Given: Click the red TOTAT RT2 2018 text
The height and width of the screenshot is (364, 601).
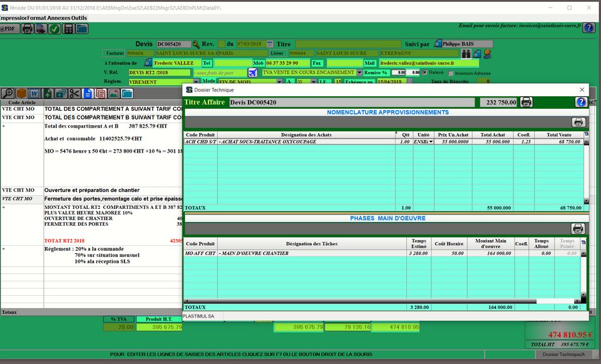Looking at the screenshot, I should pyautogui.click(x=64, y=241).
